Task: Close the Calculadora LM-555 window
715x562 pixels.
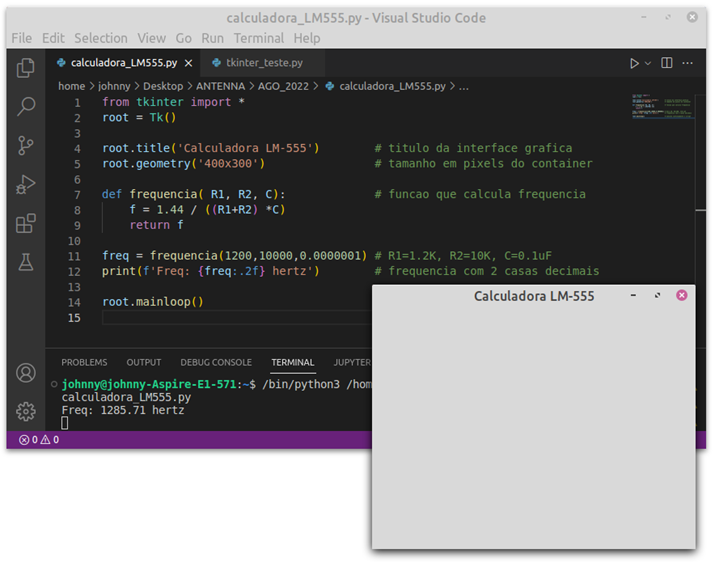Action: [682, 296]
